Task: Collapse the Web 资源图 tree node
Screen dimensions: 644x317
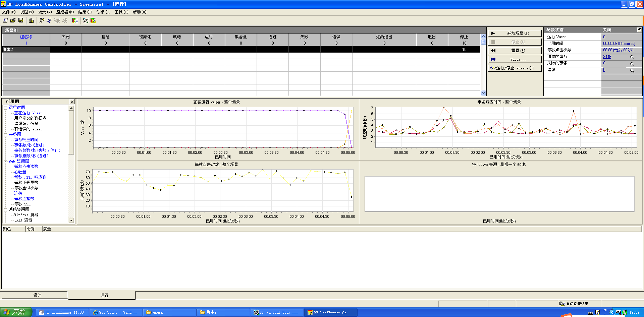Action: [6, 162]
